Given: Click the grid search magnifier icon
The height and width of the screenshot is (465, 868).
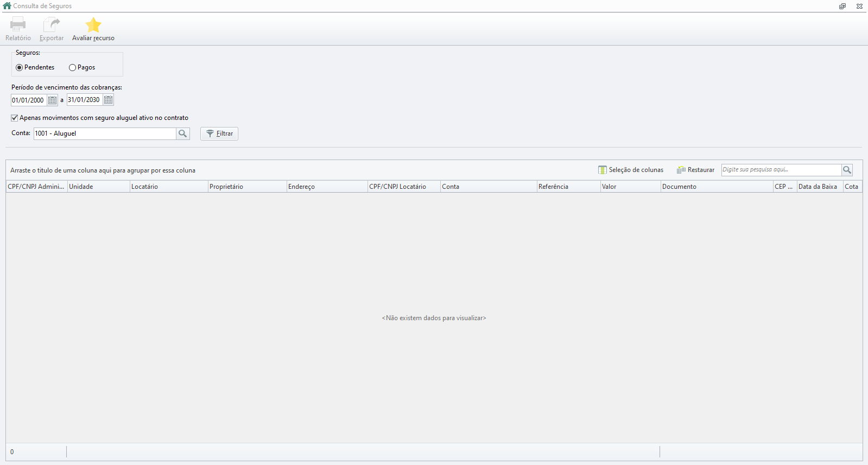Looking at the screenshot, I should click(847, 170).
